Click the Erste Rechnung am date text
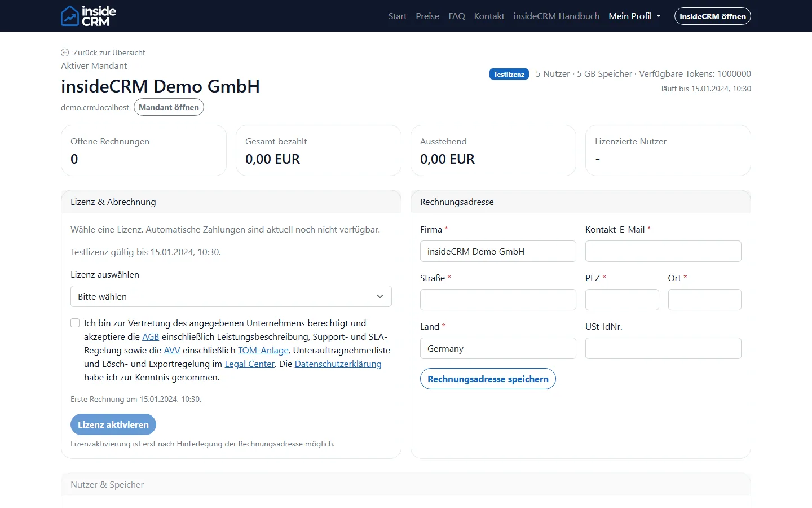Viewport: 812px width, 508px height. click(136, 399)
